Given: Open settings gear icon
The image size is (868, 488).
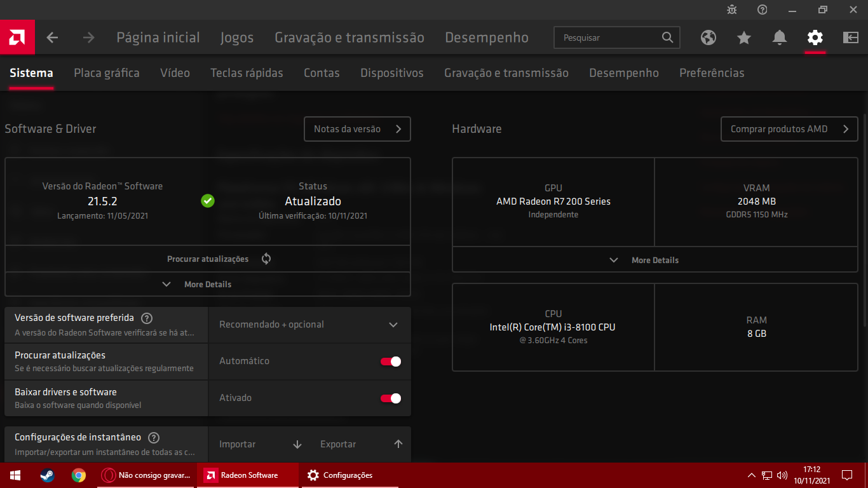Looking at the screenshot, I should pos(815,37).
